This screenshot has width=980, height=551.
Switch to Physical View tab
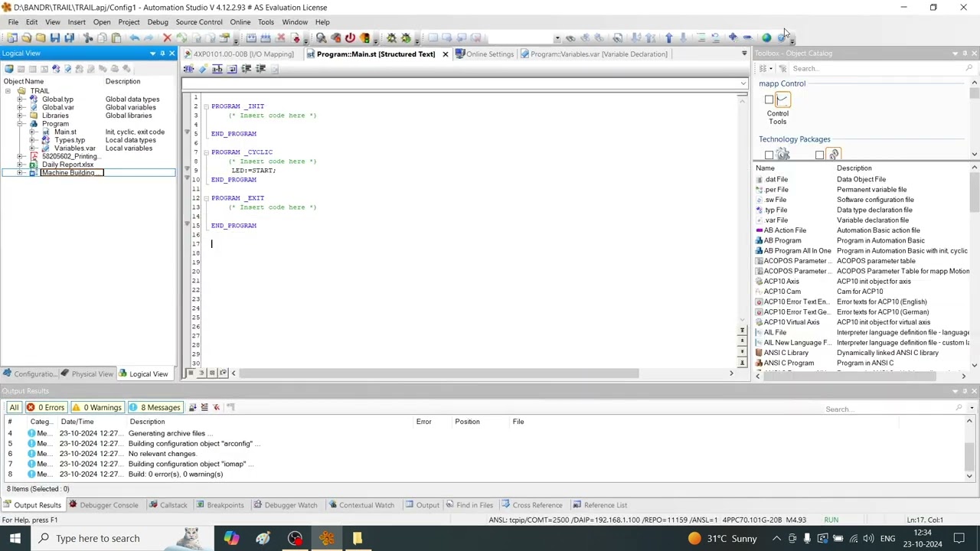coord(87,374)
